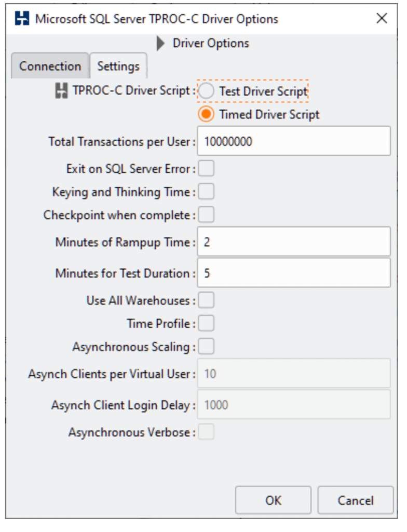Select the Timed Driver Script radio button
Viewport: 407px width, 532px height.
207,114
